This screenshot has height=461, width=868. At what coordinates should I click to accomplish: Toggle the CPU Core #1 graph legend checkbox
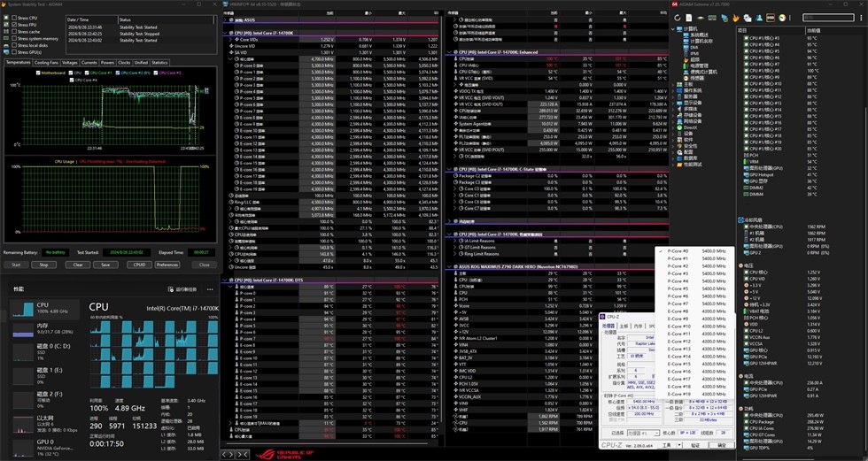87,73
